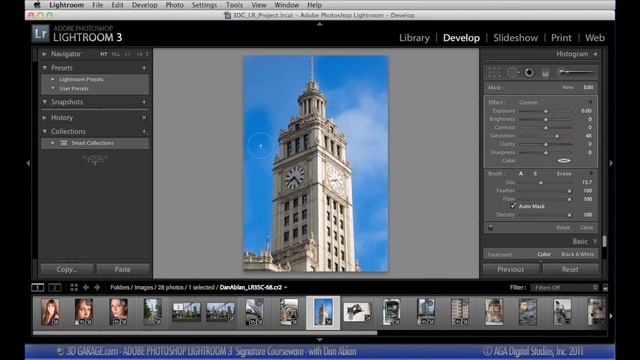Viewport: 640px width, 360px height.
Task: Expand the Navigator panel
Action: tap(44, 54)
